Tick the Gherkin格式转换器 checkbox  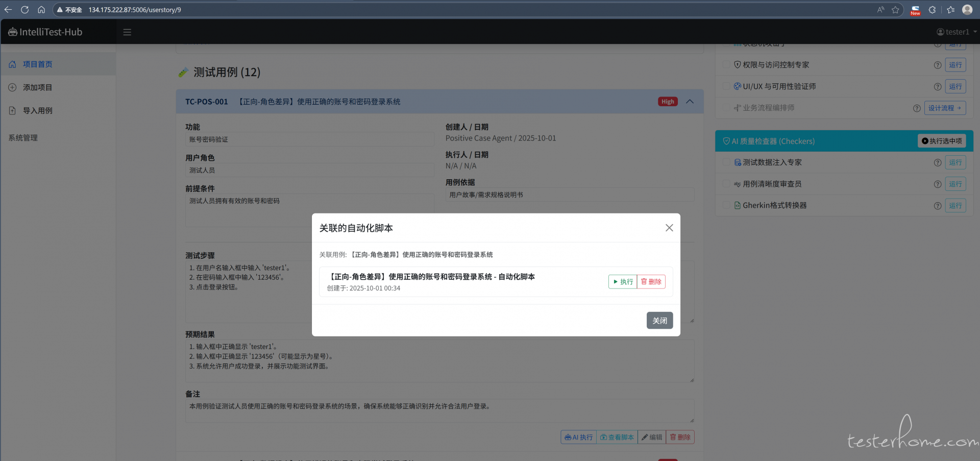click(x=726, y=205)
